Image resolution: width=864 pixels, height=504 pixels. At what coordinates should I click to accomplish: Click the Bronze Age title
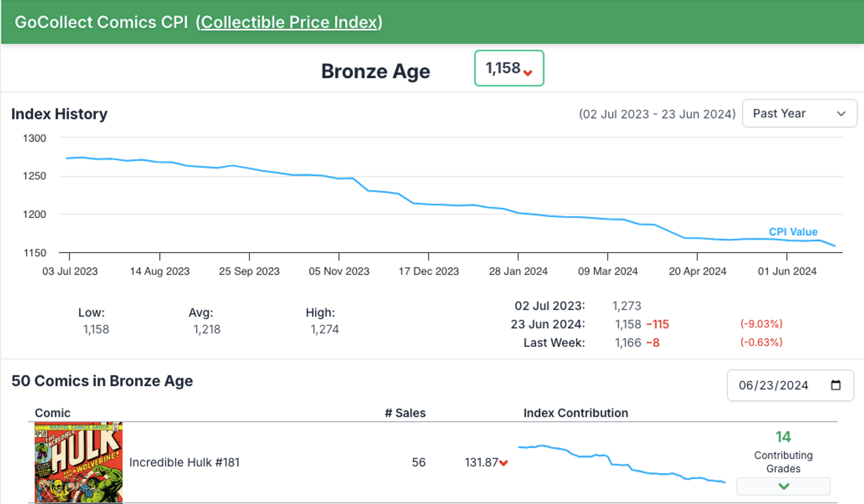click(x=375, y=72)
